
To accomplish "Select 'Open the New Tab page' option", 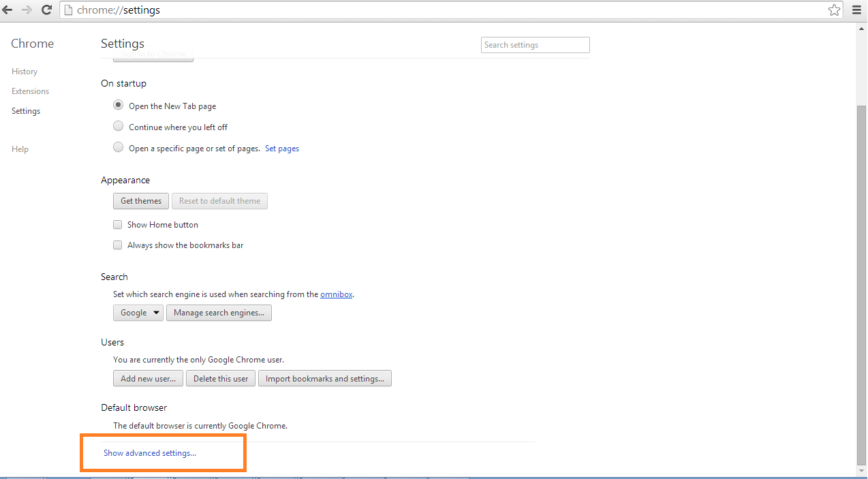I will tap(119, 106).
